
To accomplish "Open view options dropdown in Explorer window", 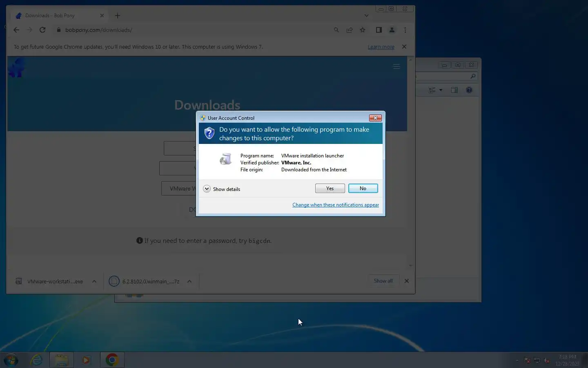I will (441, 90).
